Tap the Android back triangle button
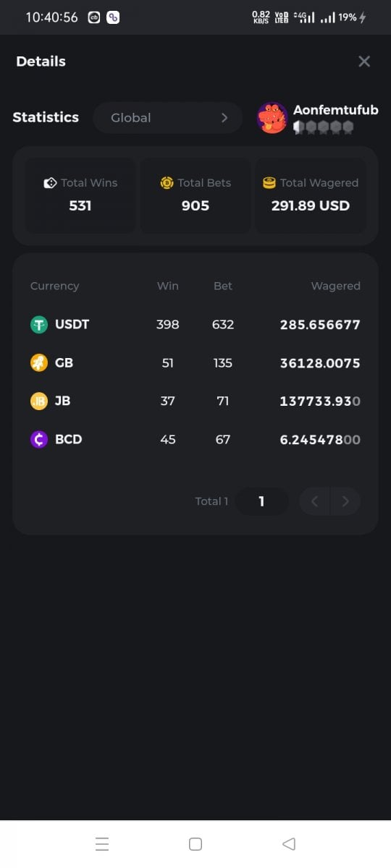This screenshot has width=391, height=868. point(289,844)
